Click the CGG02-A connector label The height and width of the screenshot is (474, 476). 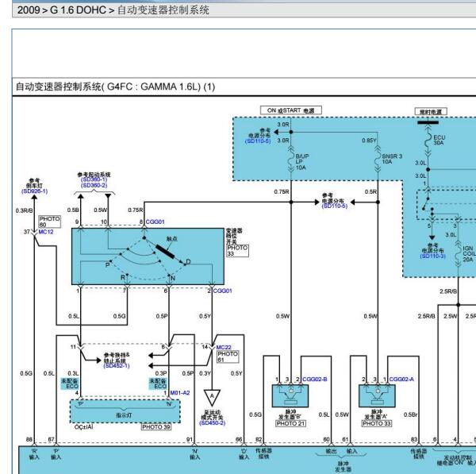point(401,380)
